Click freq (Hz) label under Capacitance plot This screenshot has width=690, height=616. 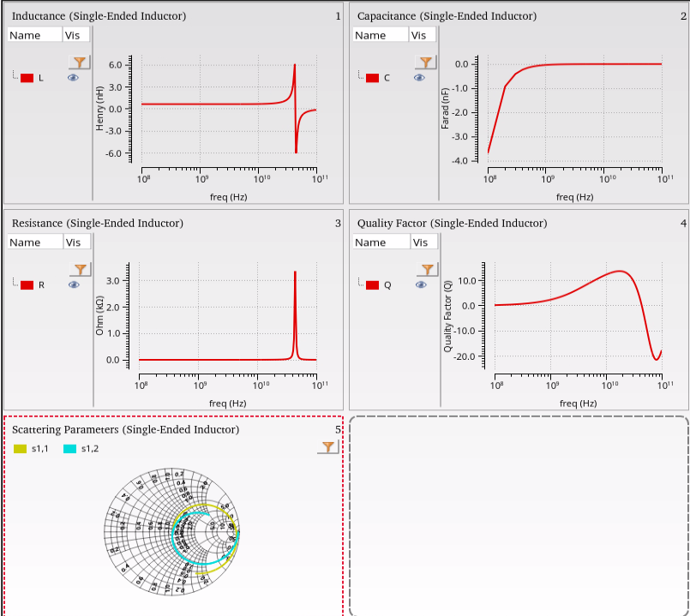point(574,197)
